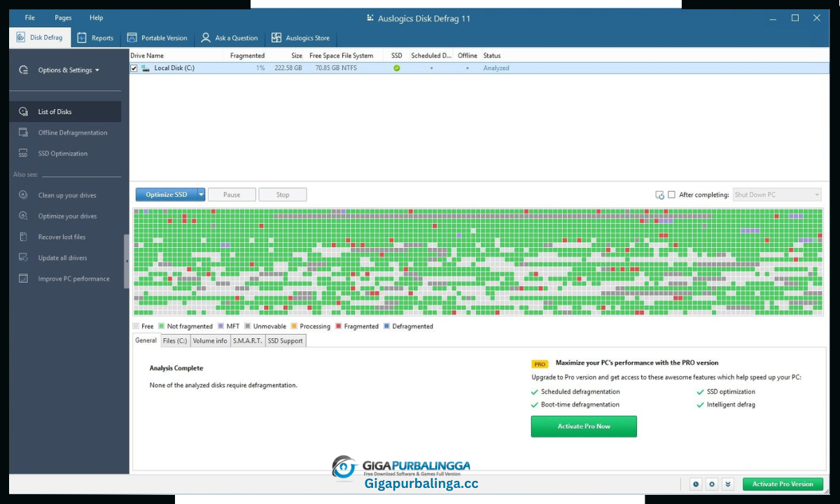This screenshot has width=840, height=504.
Task: Open the Optimize SSD dropdown arrow
Action: [x=202, y=195]
